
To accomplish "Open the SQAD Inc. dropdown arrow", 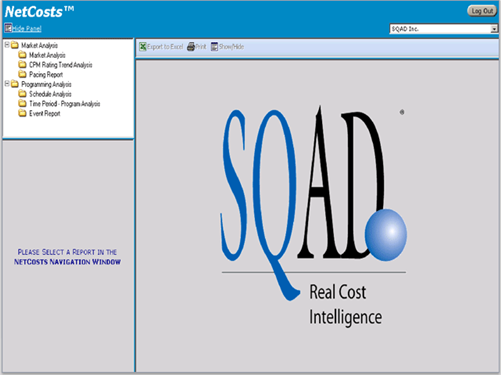I will pos(494,29).
